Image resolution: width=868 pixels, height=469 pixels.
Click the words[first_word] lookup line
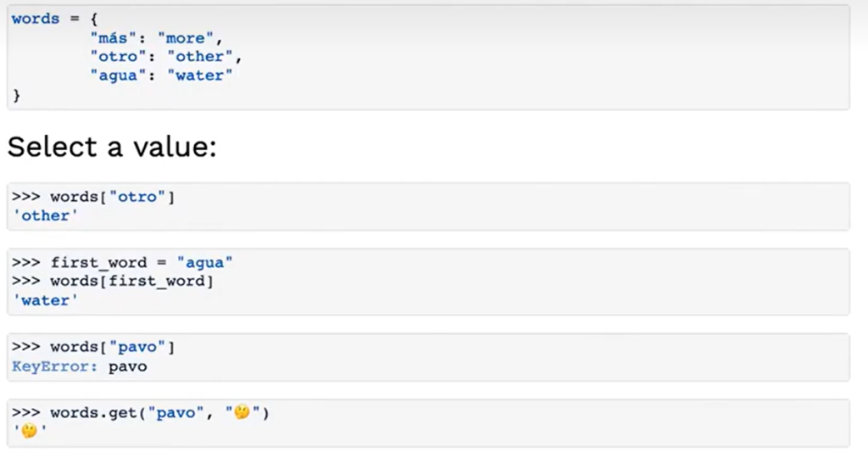click(127, 281)
